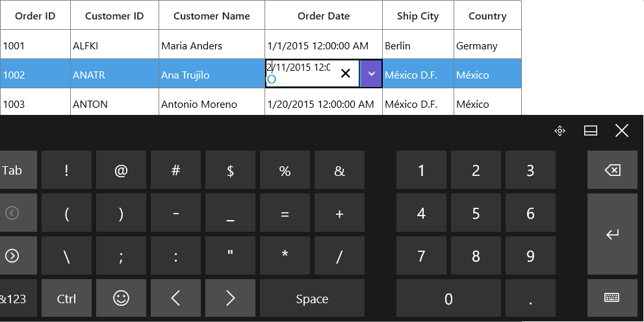Select the Germany country cell
This screenshot has height=322, width=644.
(487, 45)
